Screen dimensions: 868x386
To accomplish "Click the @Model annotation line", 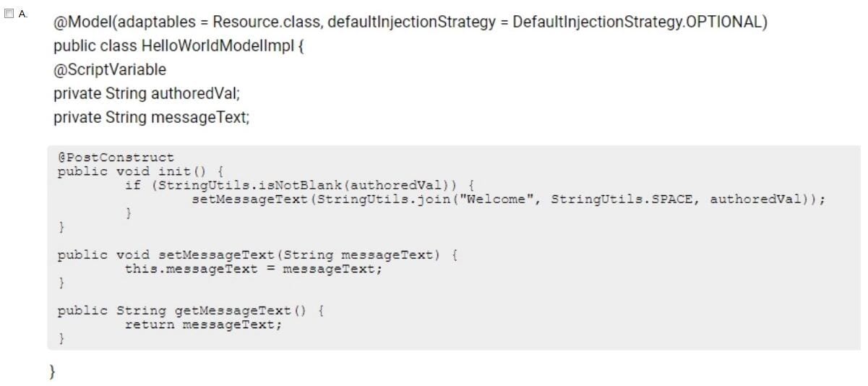I will click(411, 22).
